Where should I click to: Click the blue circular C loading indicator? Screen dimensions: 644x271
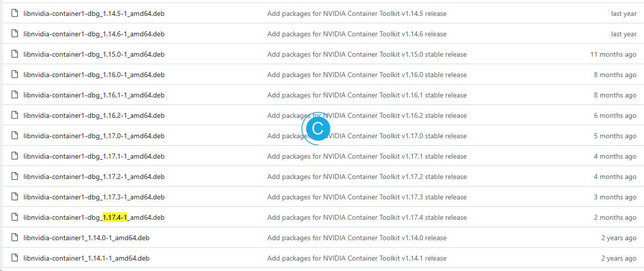point(317,128)
